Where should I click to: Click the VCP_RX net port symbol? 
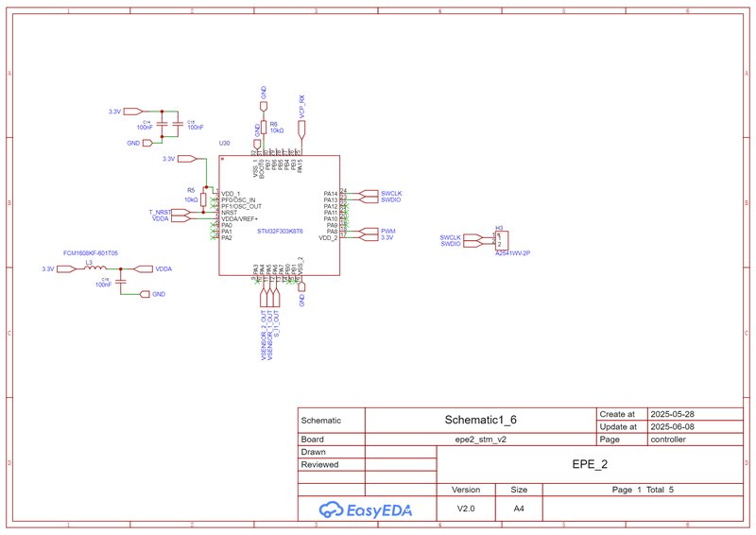point(301,129)
